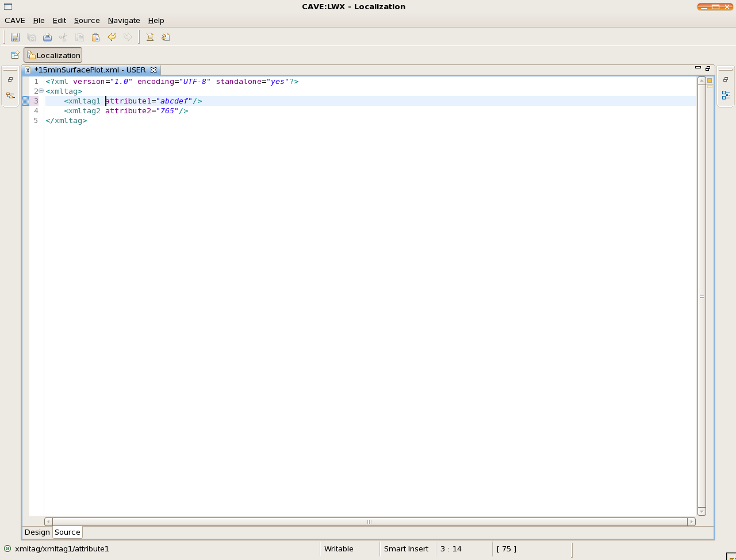Click the 3 : 14 cursor position field
The width and height of the screenshot is (736, 560).
pos(451,549)
